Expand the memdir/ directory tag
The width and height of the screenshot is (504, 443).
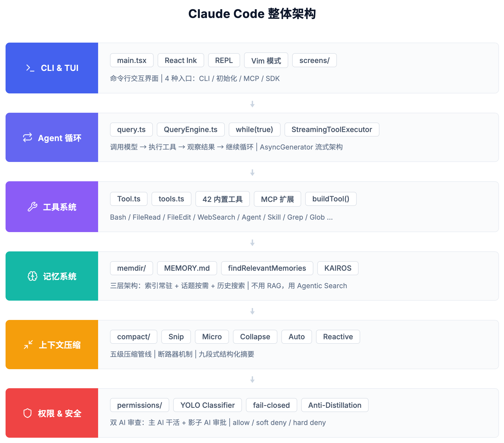[x=131, y=268]
